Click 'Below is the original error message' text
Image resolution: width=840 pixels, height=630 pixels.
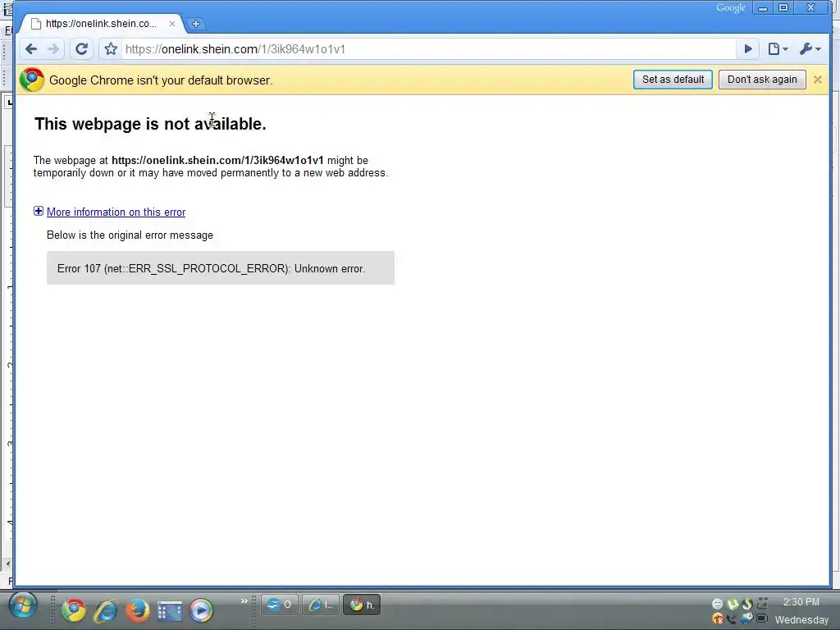130,235
